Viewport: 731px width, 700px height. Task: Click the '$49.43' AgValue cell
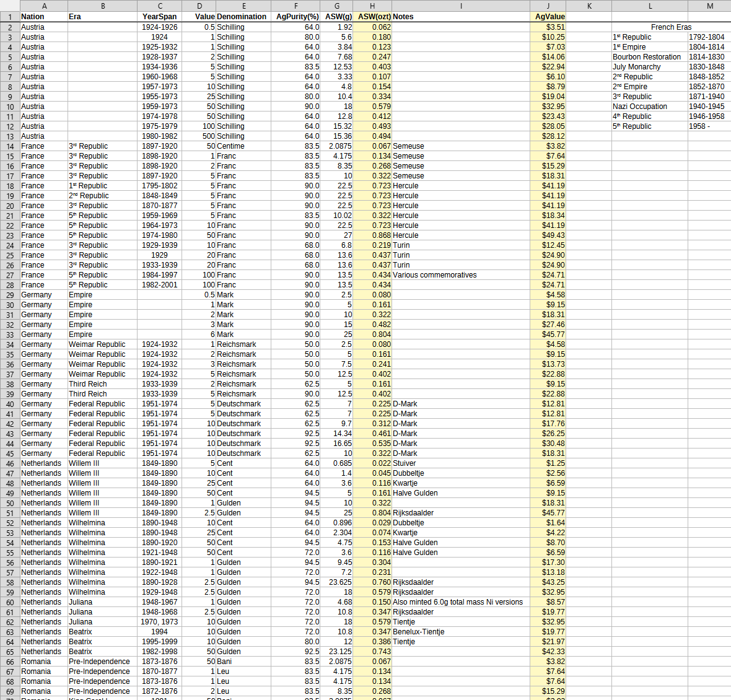[x=548, y=235]
